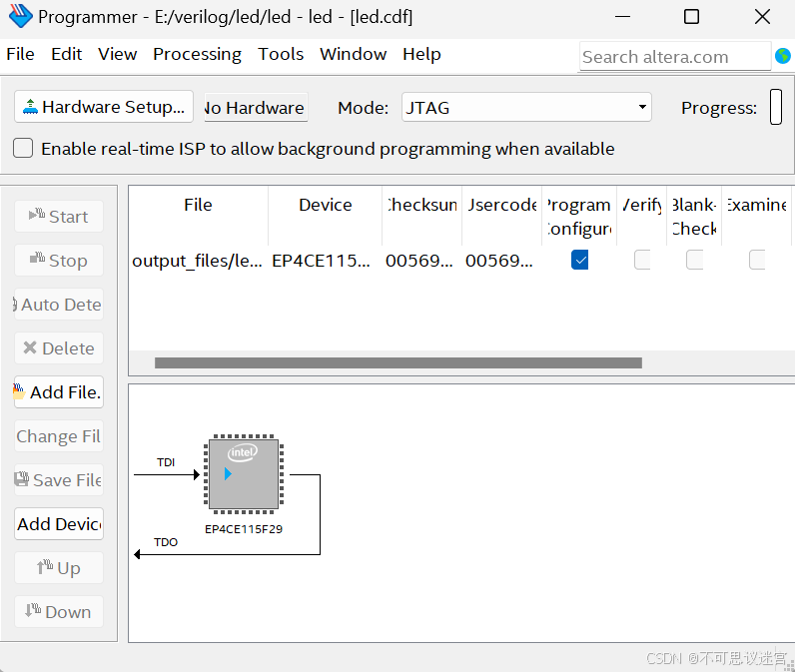Open the Window menu
This screenshot has height=672, width=795.
354,54
